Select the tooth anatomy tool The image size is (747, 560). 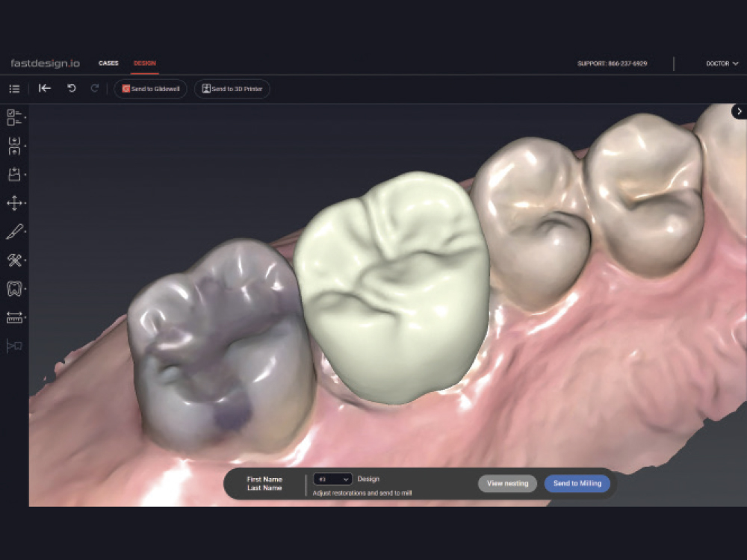[x=14, y=288]
